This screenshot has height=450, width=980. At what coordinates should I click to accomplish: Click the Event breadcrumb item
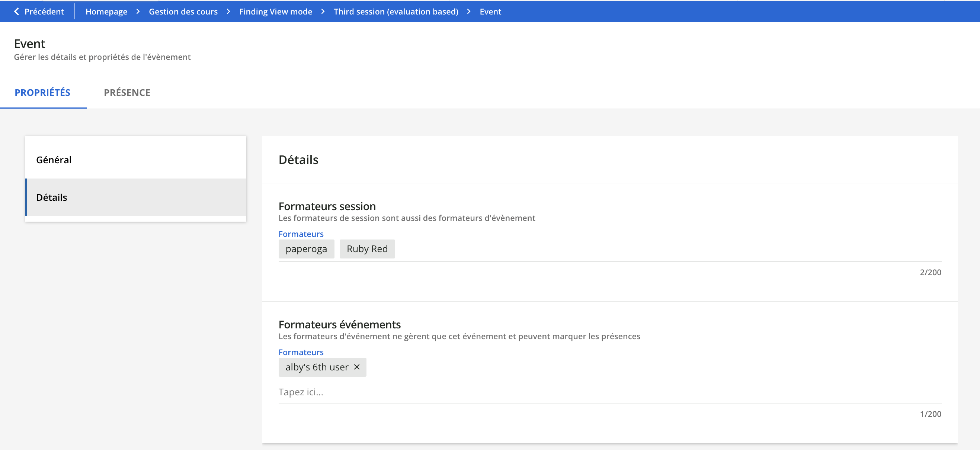click(x=490, y=12)
